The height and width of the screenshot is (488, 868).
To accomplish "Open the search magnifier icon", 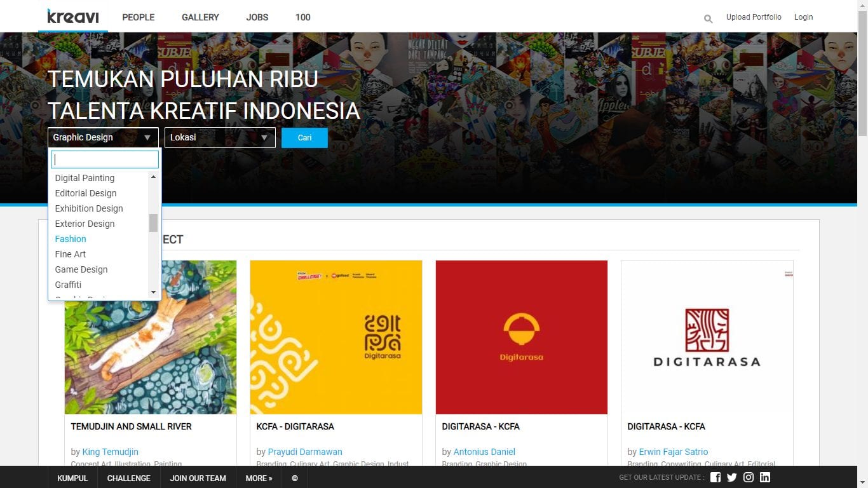I will click(x=708, y=18).
